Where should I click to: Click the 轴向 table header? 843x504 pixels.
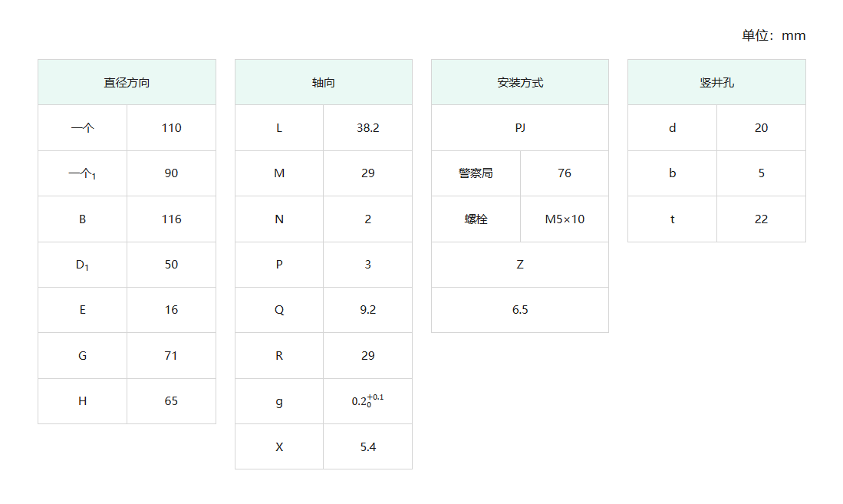pyautogui.click(x=323, y=82)
